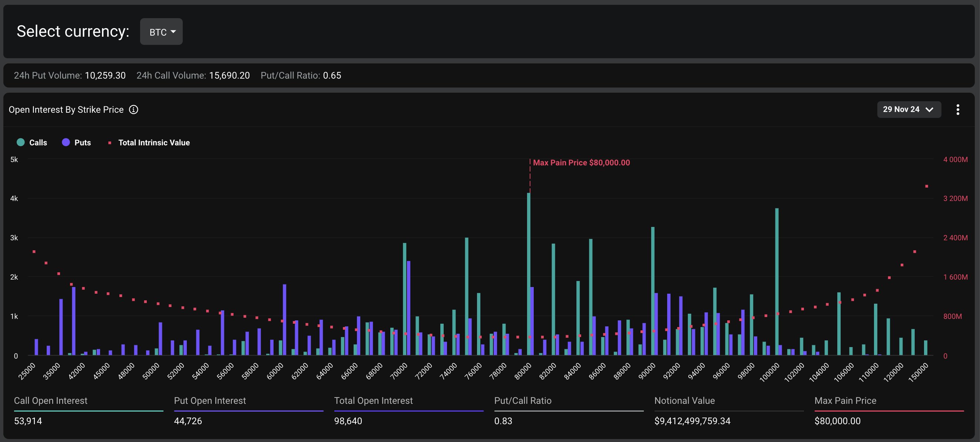The height and width of the screenshot is (442, 980).
Task: Click the Max Pain Price $80,000.00 label
Action: [x=581, y=162]
